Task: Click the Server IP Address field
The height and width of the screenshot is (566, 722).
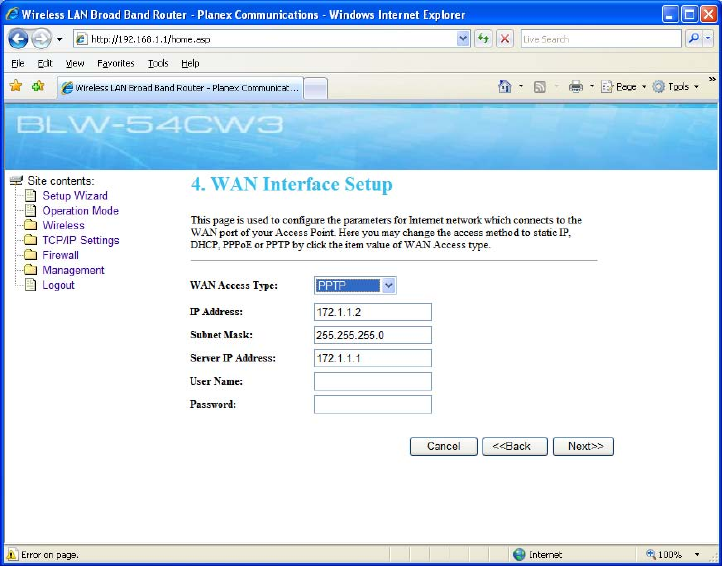Action: click(x=373, y=358)
